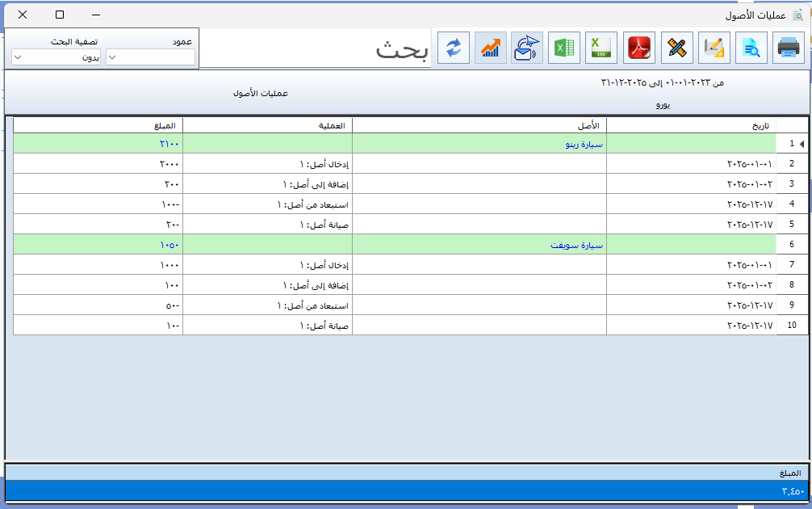Click the العملية column header

point(267,125)
